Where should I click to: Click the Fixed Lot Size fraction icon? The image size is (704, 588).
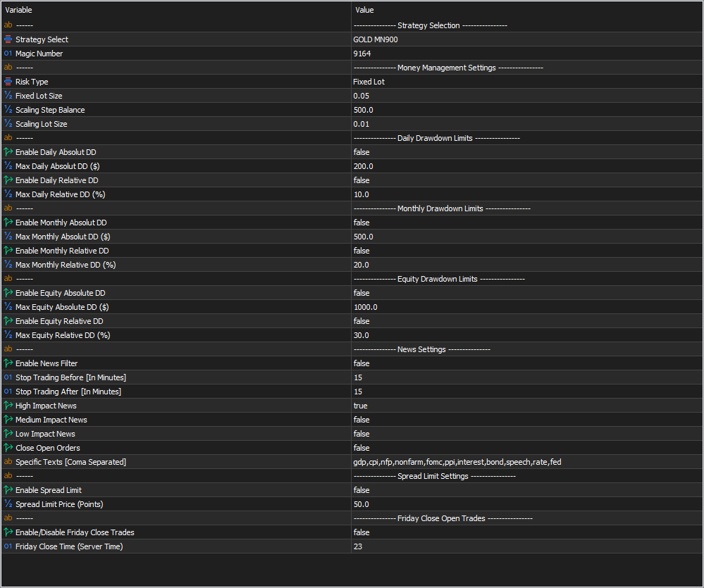click(x=8, y=96)
